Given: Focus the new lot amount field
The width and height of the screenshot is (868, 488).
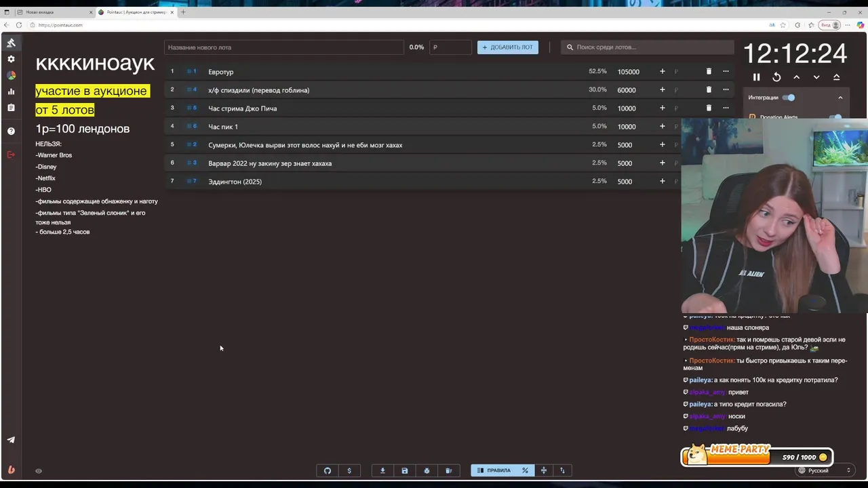Looking at the screenshot, I should 451,47.
